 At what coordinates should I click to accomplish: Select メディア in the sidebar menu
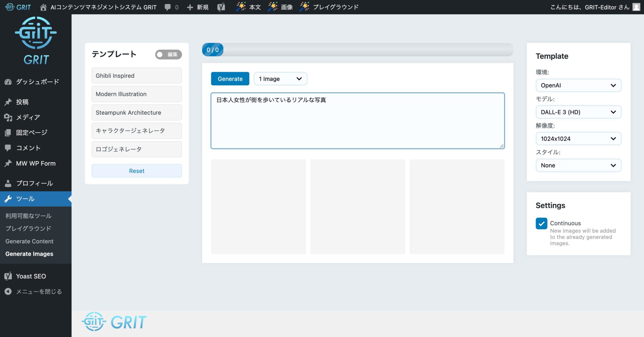(x=28, y=117)
